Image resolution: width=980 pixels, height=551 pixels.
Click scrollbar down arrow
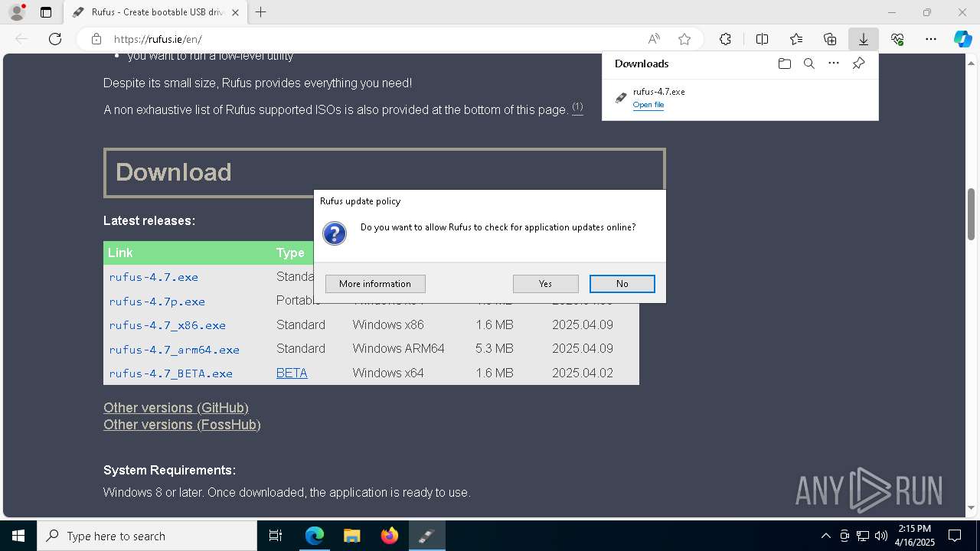(x=972, y=507)
